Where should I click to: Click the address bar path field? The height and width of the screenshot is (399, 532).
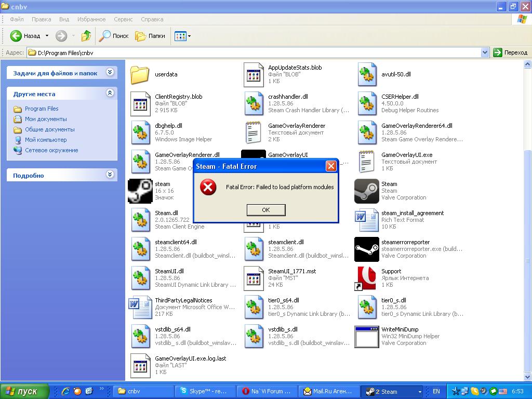(254, 52)
